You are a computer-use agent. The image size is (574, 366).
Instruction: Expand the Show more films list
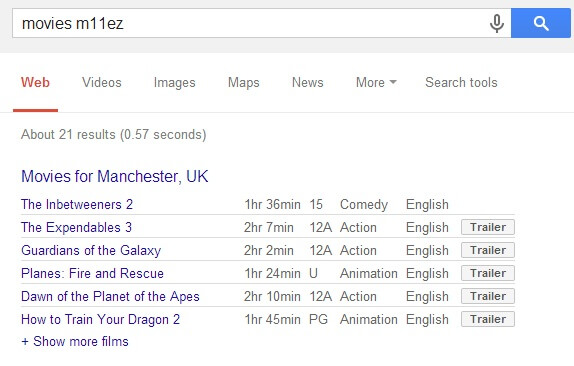pos(75,341)
